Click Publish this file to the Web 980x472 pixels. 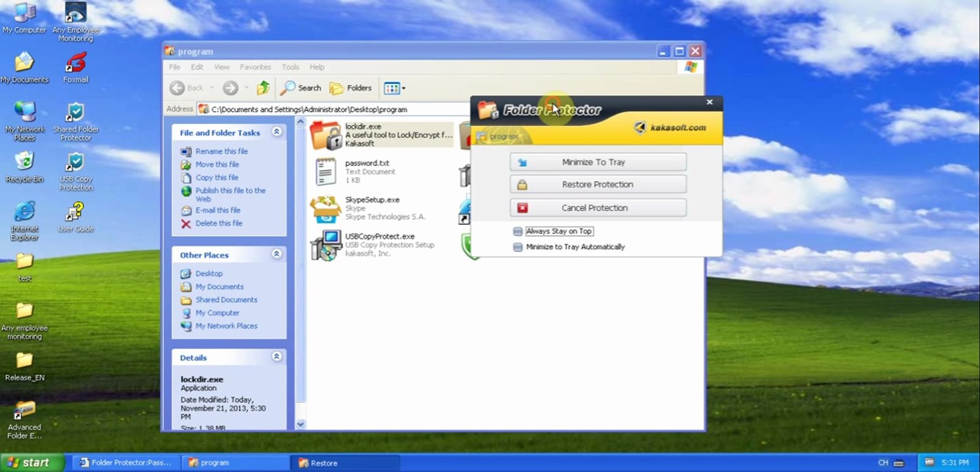point(230,195)
